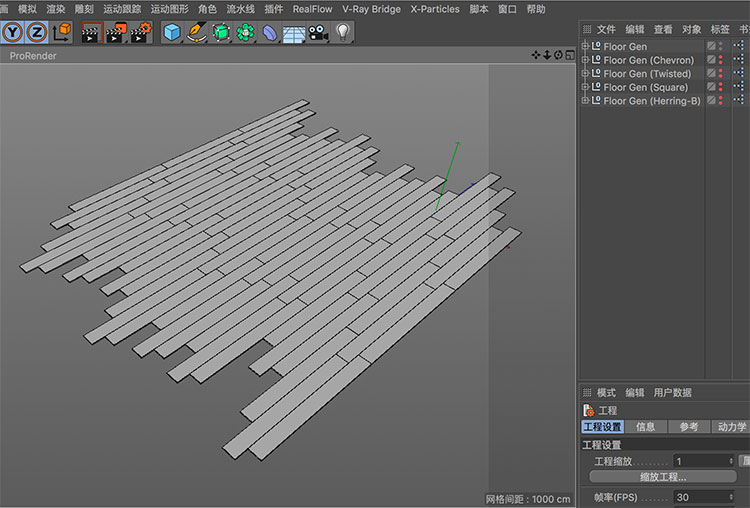Viewport: 750px width, 508px height.
Task: Open the 渲染 menu
Action: 55,9
